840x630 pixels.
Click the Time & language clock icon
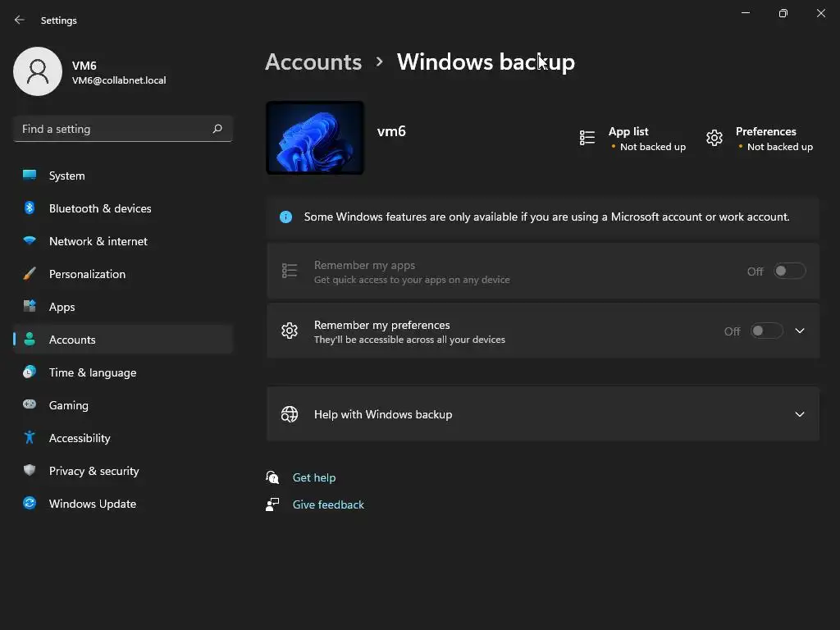(30, 372)
